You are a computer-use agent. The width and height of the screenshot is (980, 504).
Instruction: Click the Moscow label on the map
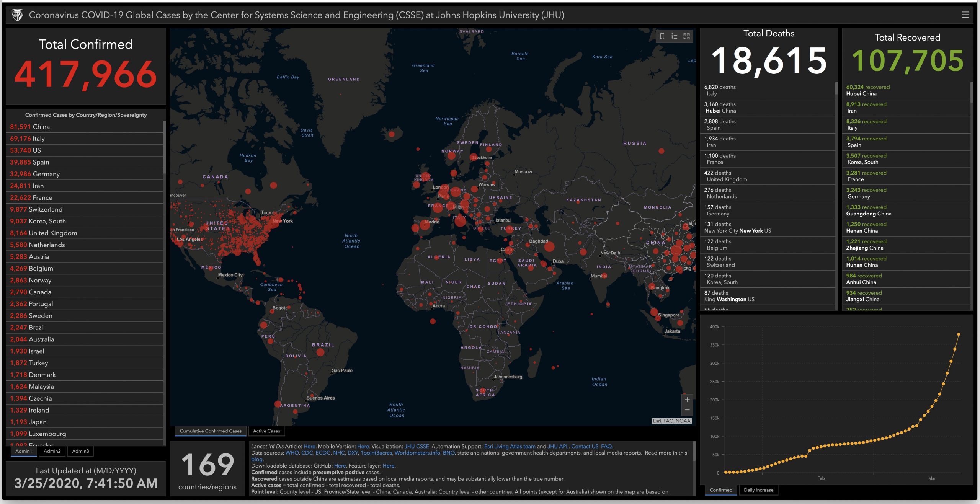(523, 172)
